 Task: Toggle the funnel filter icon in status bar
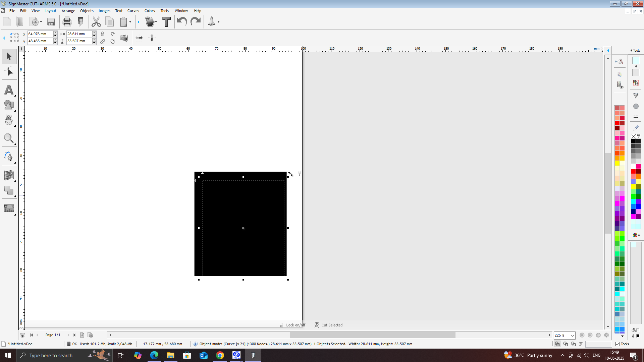pos(581,344)
